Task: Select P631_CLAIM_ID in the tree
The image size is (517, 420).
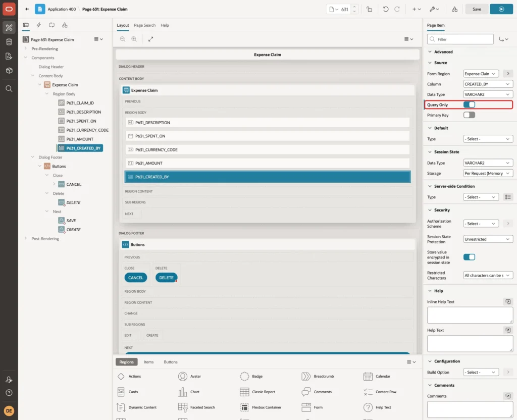Action: [80, 103]
